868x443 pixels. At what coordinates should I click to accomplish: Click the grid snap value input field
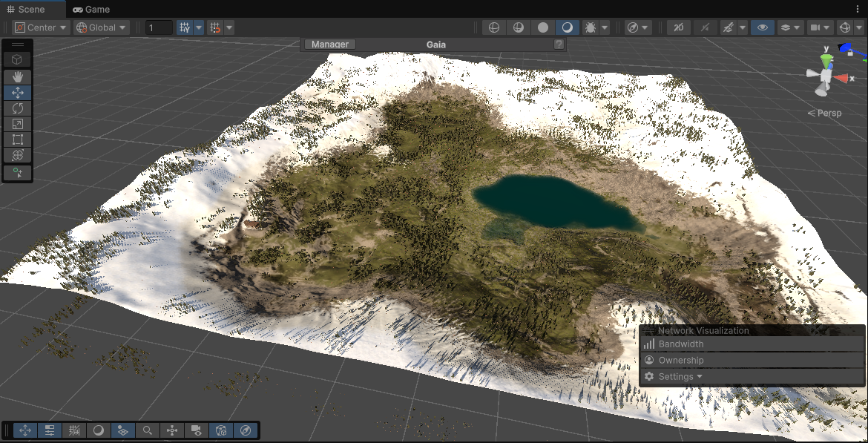158,27
